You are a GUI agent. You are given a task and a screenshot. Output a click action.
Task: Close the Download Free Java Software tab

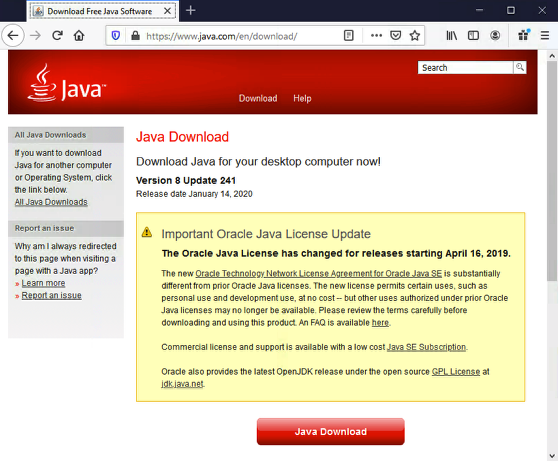(167, 11)
